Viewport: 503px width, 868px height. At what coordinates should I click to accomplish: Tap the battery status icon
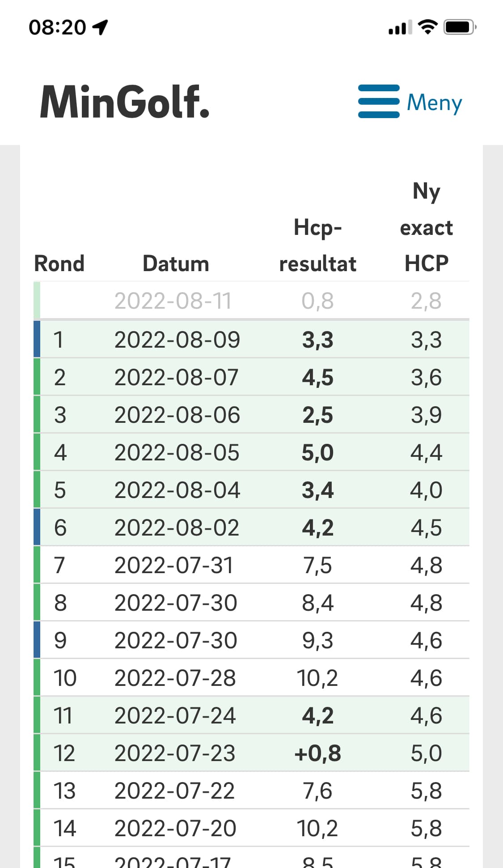460,27
